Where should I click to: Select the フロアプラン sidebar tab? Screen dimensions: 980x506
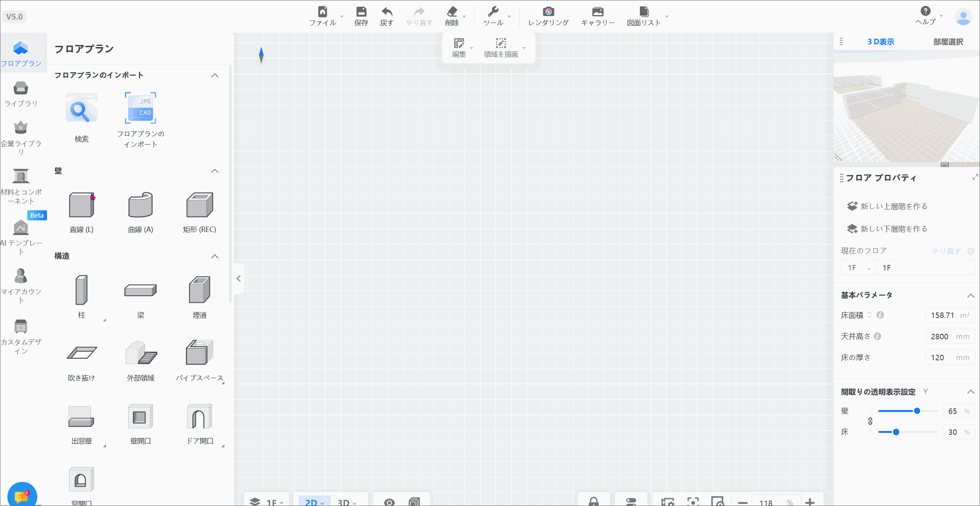[x=21, y=54]
